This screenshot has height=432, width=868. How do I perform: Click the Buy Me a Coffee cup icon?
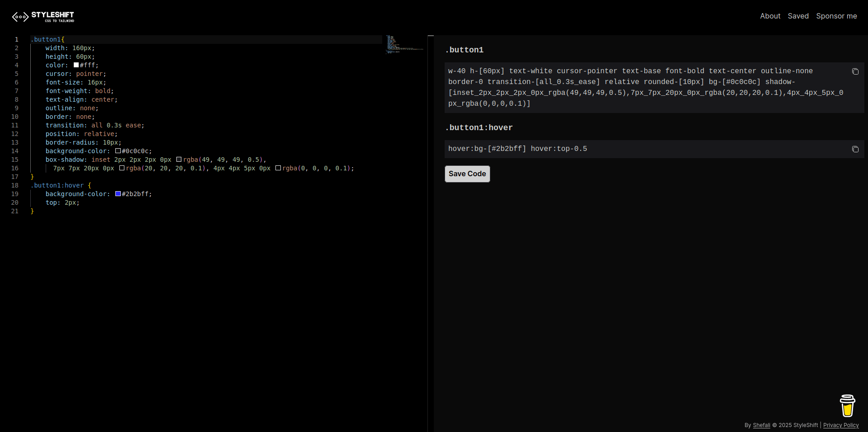(847, 405)
